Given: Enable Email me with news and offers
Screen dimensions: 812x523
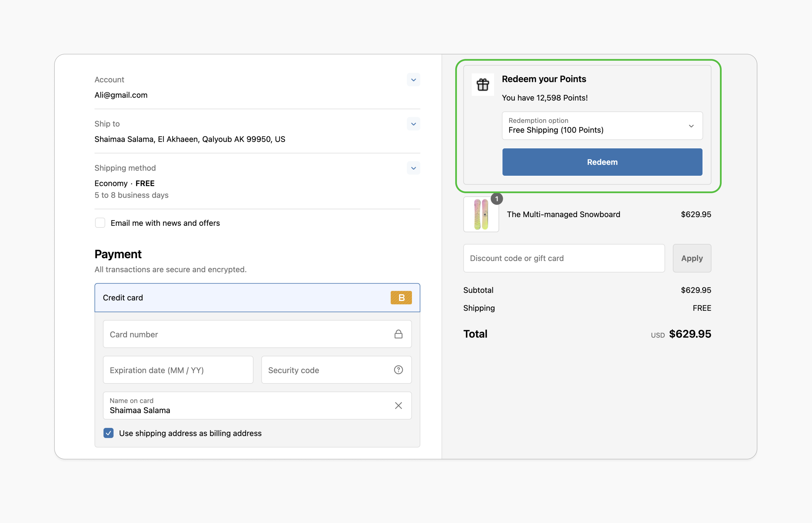Looking at the screenshot, I should click(100, 223).
